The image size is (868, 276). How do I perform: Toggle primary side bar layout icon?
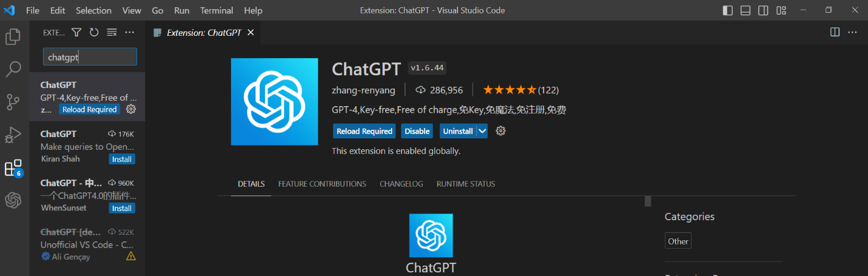tap(728, 10)
